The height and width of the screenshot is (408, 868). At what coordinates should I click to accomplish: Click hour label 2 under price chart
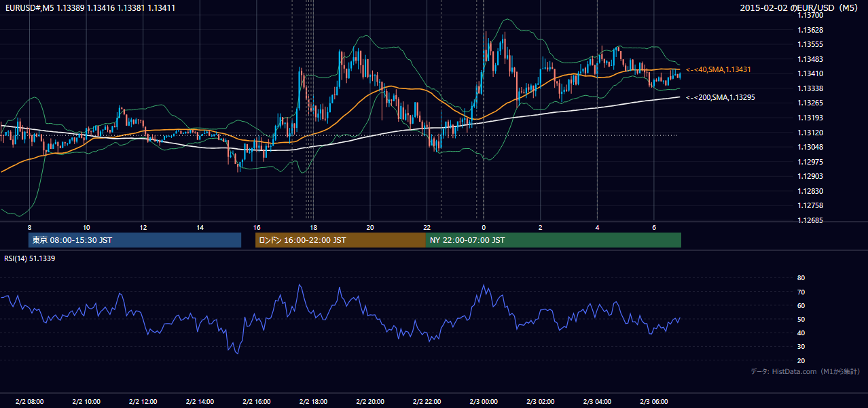(540, 227)
